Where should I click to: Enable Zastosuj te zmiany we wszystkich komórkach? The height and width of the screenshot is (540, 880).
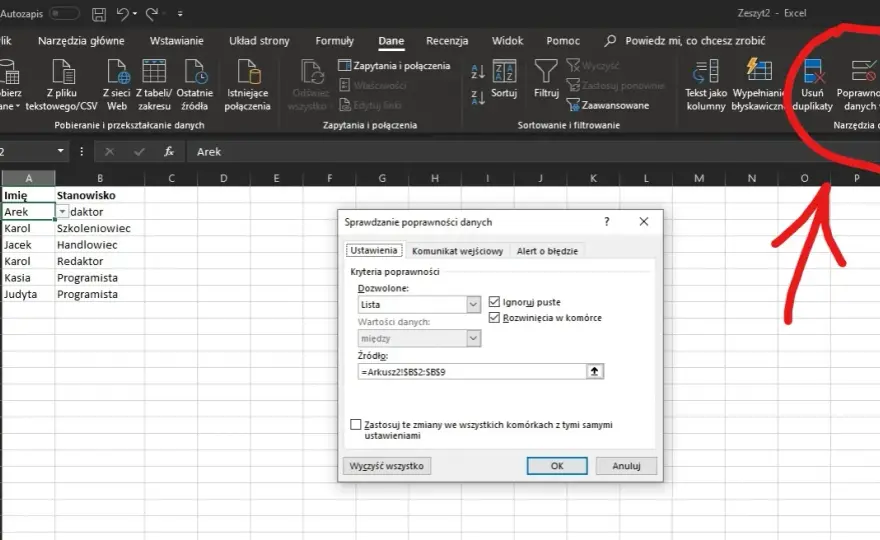[x=355, y=424]
